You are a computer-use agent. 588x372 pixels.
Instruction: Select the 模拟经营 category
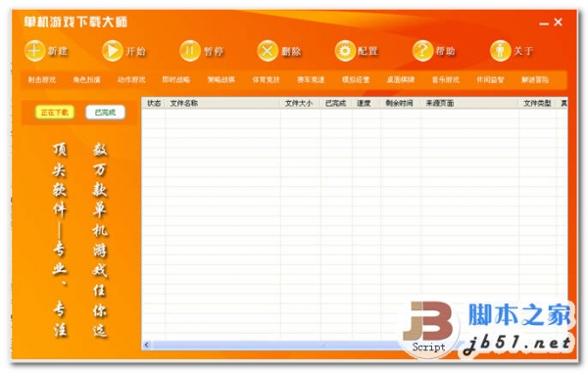coord(356,80)
